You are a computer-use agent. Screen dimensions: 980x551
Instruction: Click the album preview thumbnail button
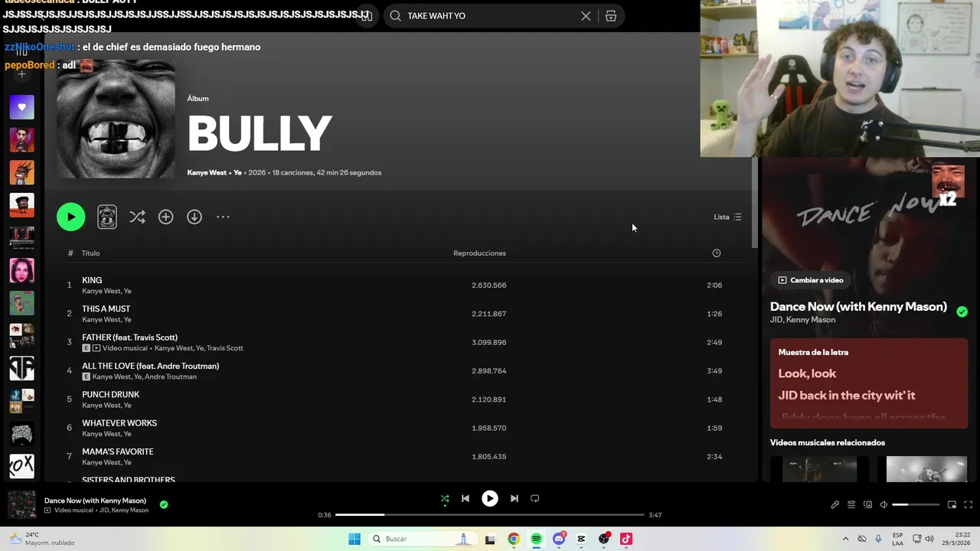tap(107, 217)
